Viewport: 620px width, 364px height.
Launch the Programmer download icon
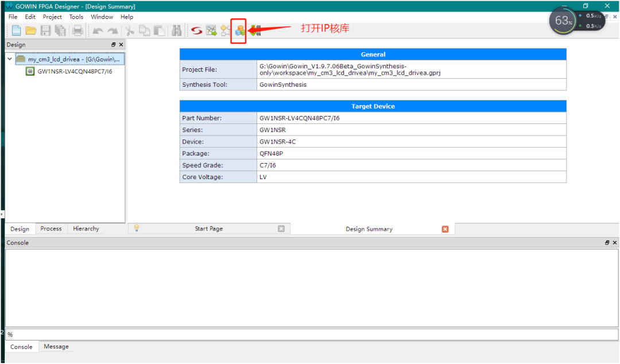[x=256, y=30]
